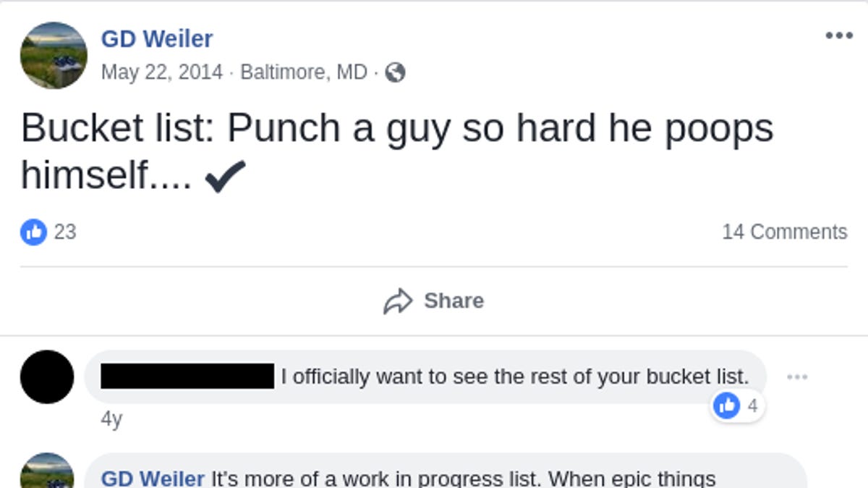Click the Share button label
The width and height of the screenshot is (868, 488).
[454, 300]
